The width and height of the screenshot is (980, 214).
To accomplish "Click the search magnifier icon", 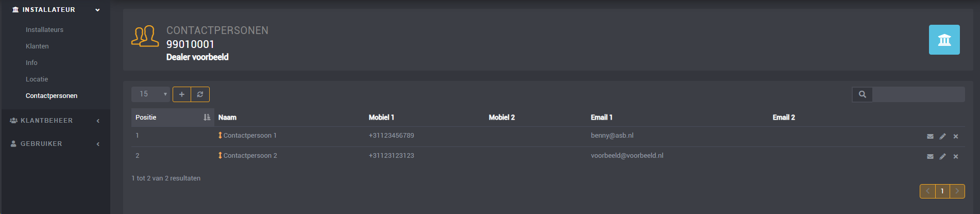I will coord(862,94).
